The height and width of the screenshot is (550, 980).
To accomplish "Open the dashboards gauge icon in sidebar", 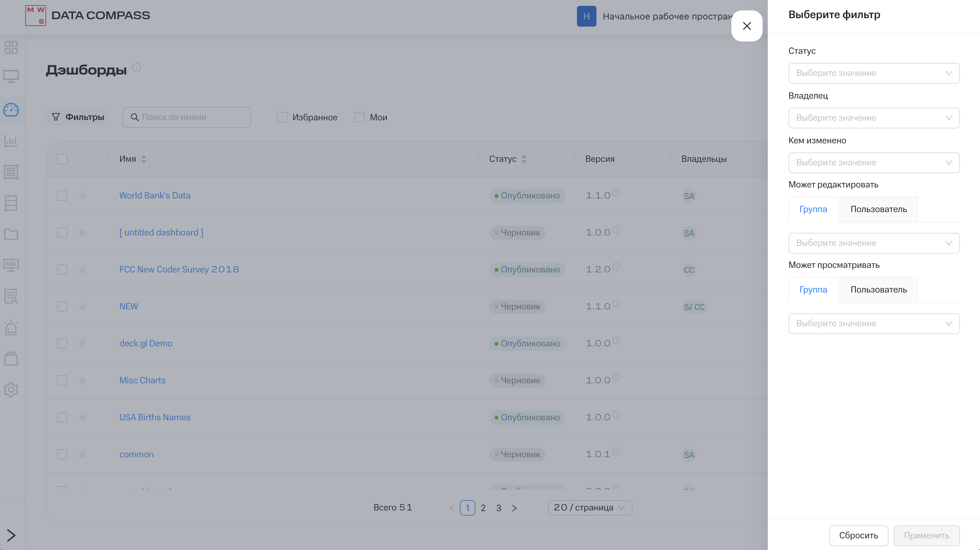I will point(11,110).
